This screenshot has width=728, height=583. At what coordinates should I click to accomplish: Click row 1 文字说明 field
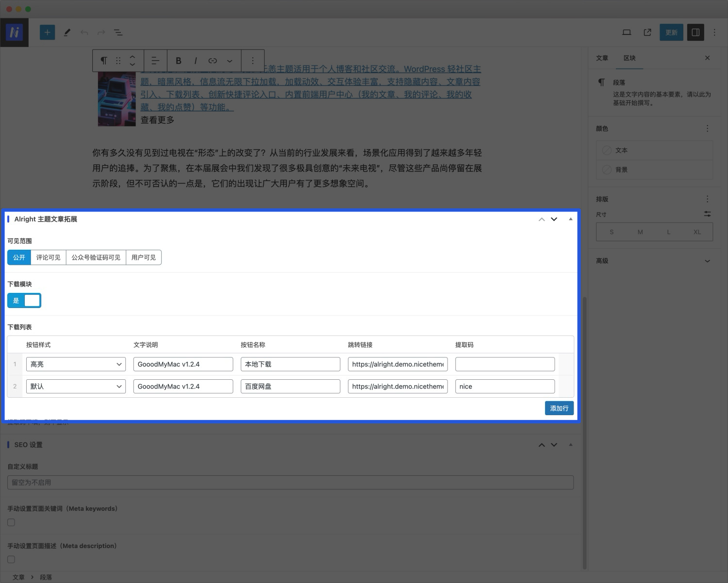click(x=183, y=364)
